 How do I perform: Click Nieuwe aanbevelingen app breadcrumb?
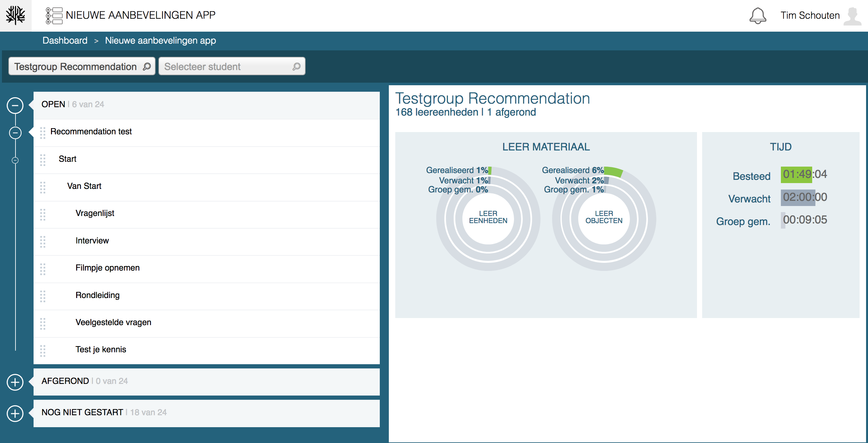160,40
